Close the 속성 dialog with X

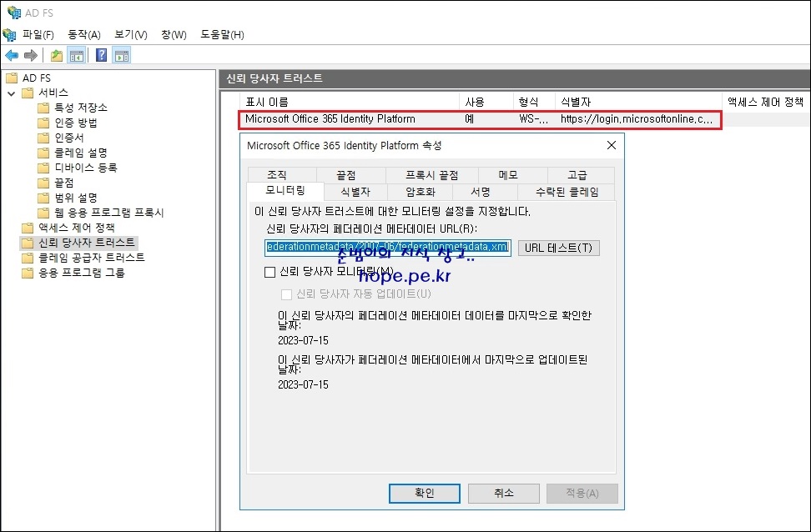[612, 145]
